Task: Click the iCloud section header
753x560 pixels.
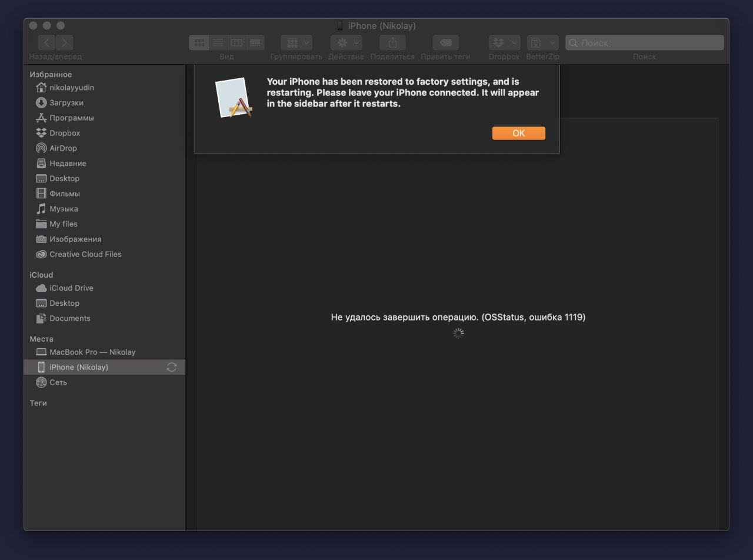Action: pos(41,275)
